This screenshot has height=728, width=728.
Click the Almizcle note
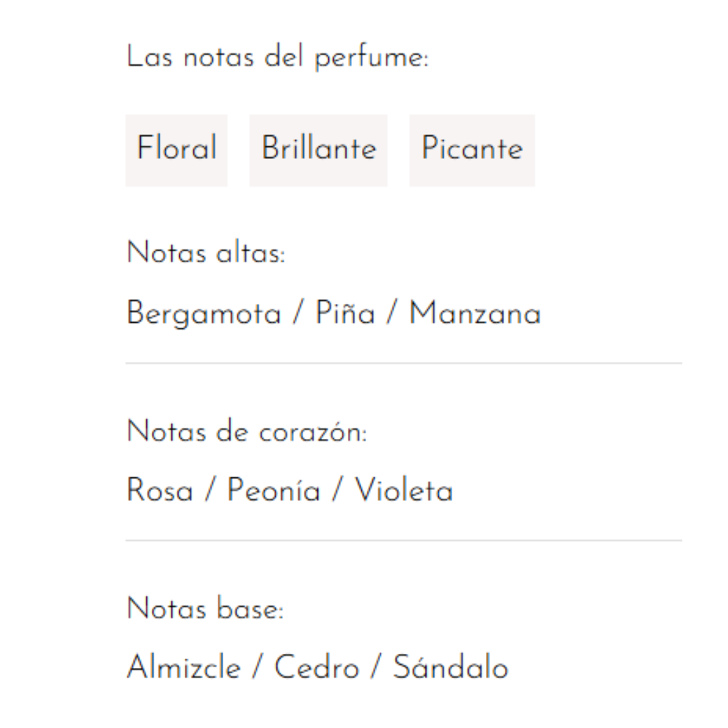click(183, 669)
